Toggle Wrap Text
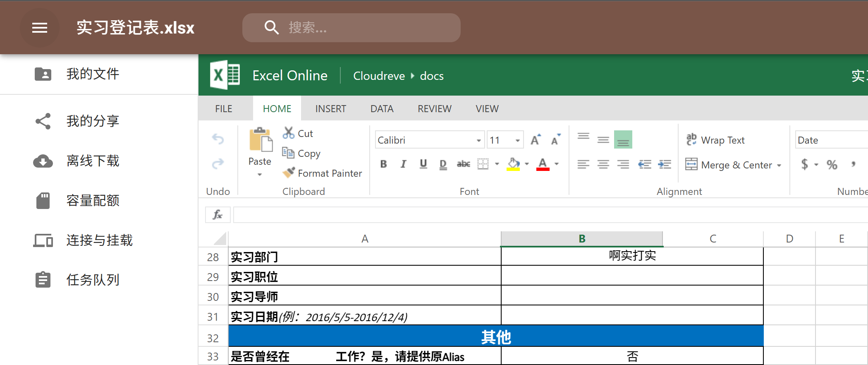 click(715, 140)
